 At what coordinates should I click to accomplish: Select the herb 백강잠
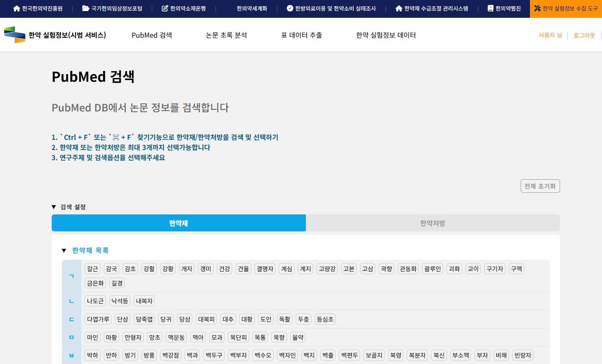pos(171,355)
